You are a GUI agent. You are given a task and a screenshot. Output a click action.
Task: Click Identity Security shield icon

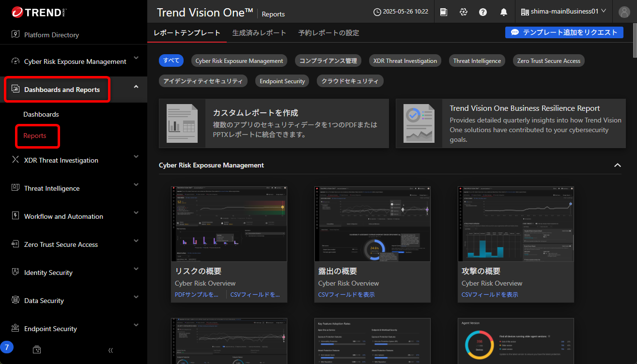pos(16,272)
